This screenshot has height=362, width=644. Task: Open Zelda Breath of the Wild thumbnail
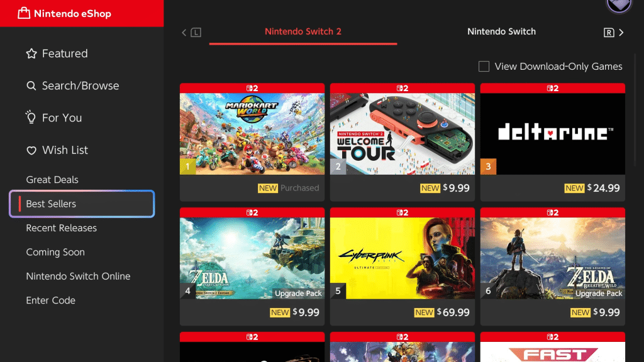(552, 258)
